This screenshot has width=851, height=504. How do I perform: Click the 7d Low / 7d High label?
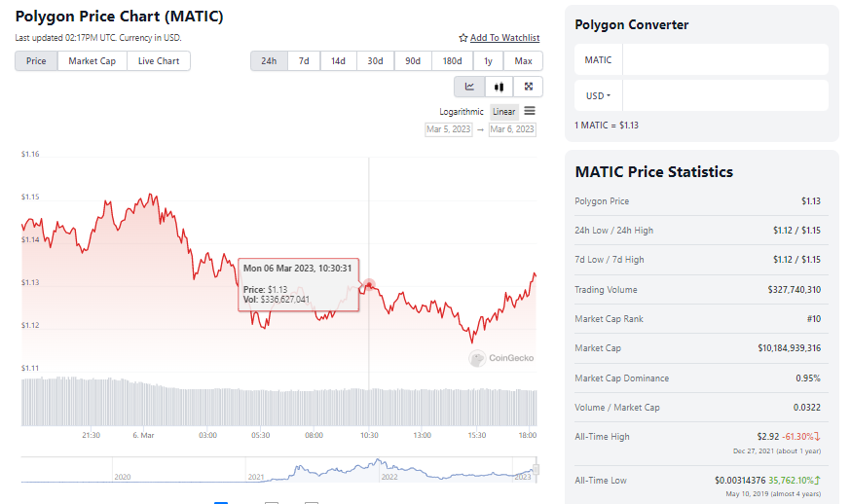609,260
